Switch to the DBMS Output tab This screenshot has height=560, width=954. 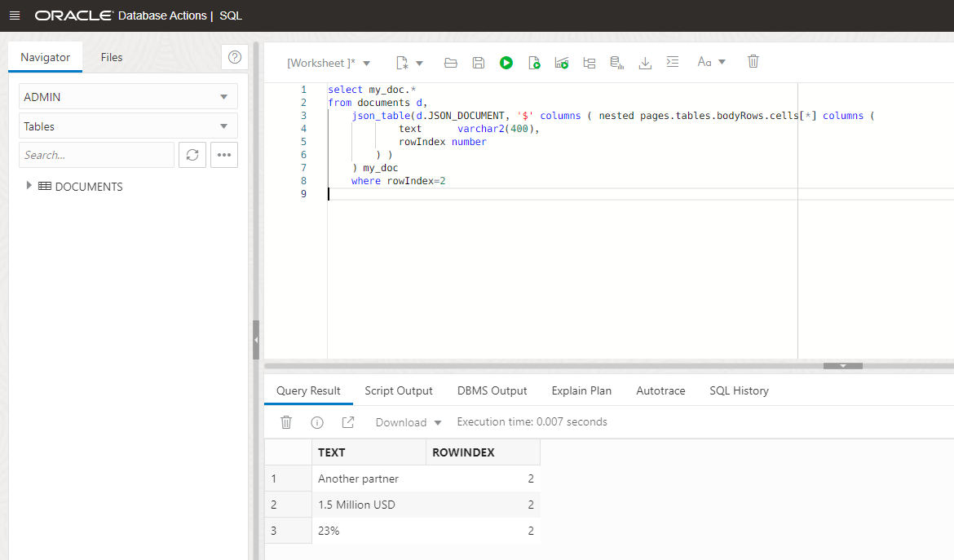click(x=492, y=390)
